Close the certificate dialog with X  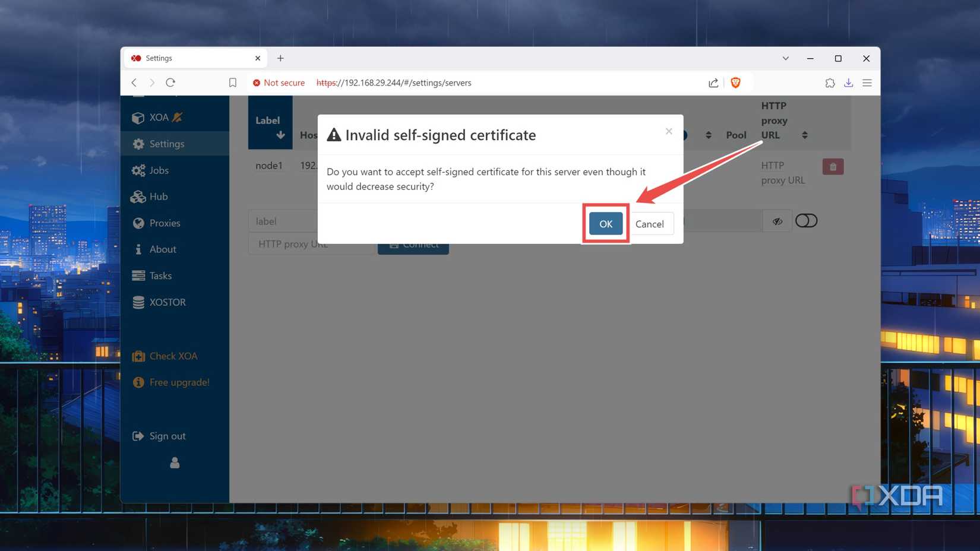point(669,131)
